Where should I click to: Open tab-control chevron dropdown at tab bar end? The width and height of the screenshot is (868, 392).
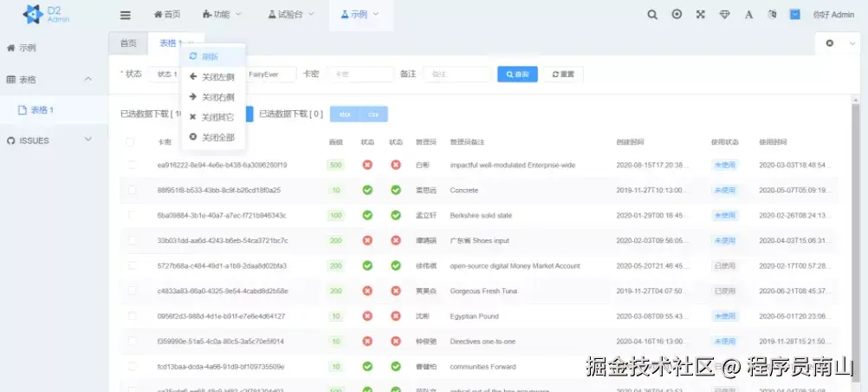click(852, 43)
